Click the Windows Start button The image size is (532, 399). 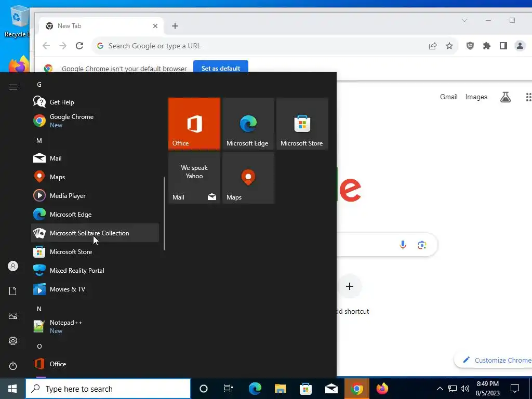pyautogui.click(x=12, y=389)
